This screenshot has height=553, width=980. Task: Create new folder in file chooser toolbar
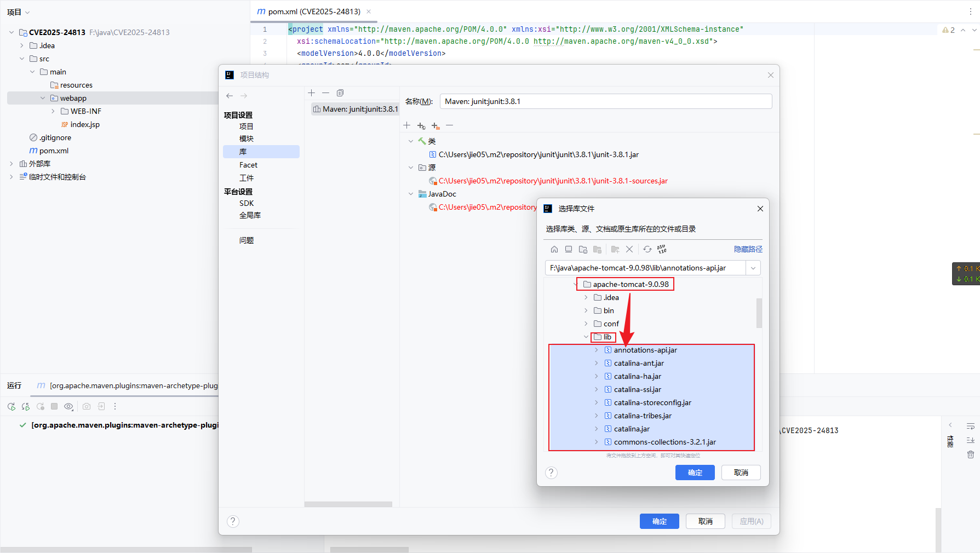click(x=615, y=249)
